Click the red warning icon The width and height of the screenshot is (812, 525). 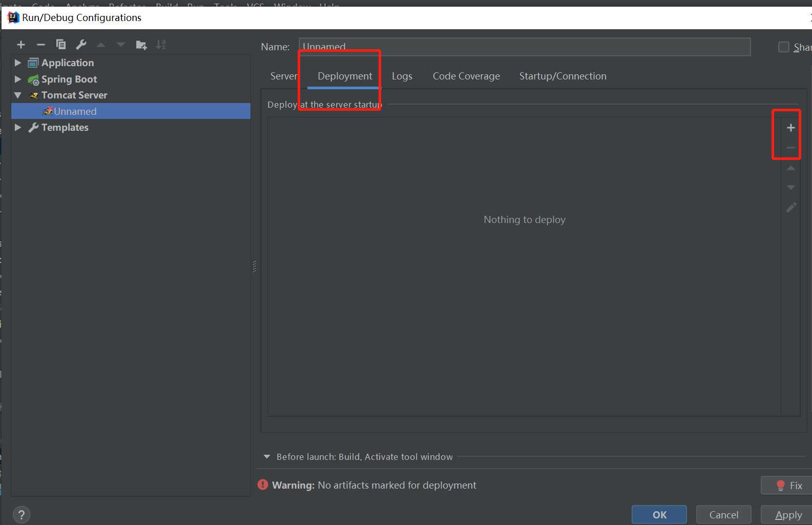click(x=263, y=484)
